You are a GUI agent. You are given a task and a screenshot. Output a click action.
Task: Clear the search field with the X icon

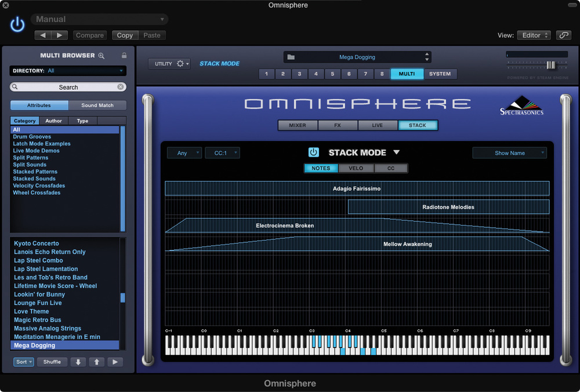[x=121, y=87]
